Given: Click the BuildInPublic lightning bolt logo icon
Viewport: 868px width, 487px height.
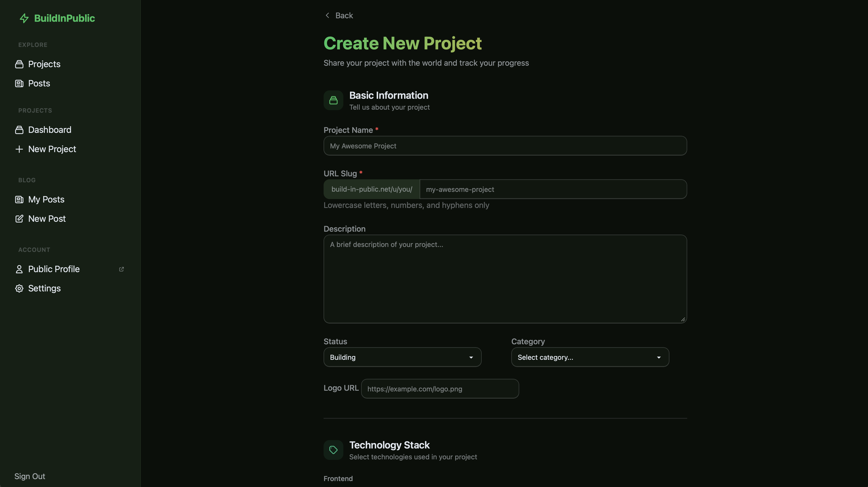Looking at the screenshot, I should click(24, 18).
